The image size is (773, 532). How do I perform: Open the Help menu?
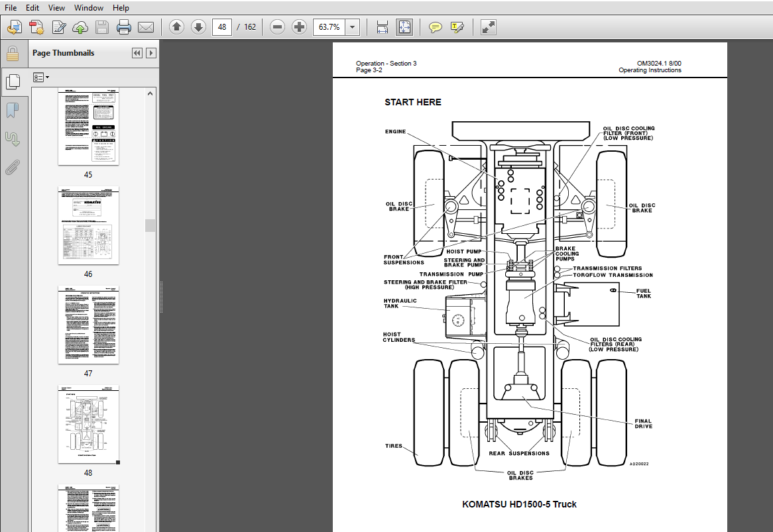tap(121, 8)
